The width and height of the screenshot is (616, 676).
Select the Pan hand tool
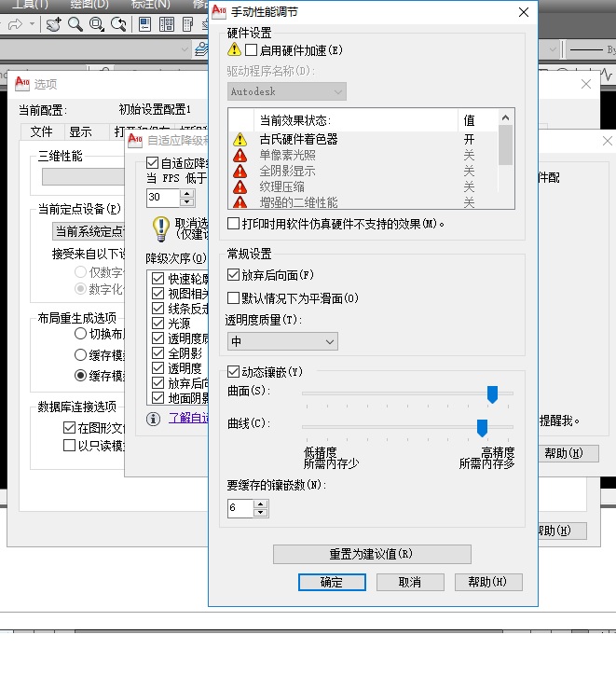tap(54, 24)
